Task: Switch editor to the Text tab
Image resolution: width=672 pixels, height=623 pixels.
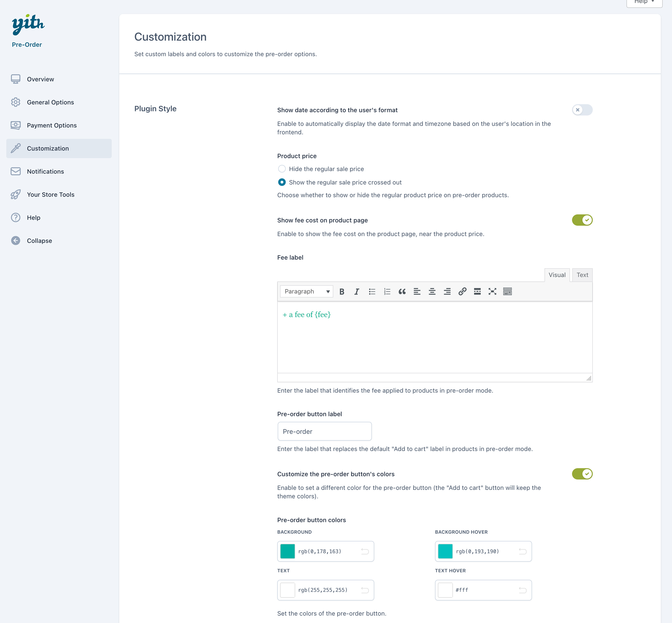Action: click(582, 275)
